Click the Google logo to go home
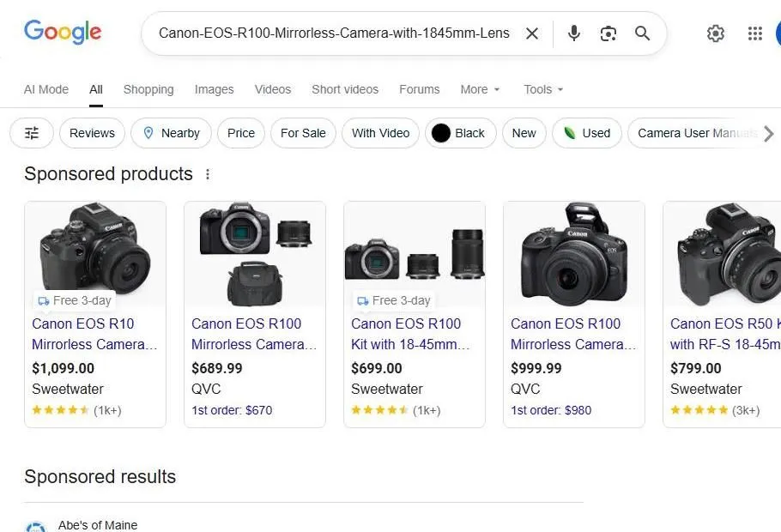This screenshot has width=781, height=532. tap(63, 32)
